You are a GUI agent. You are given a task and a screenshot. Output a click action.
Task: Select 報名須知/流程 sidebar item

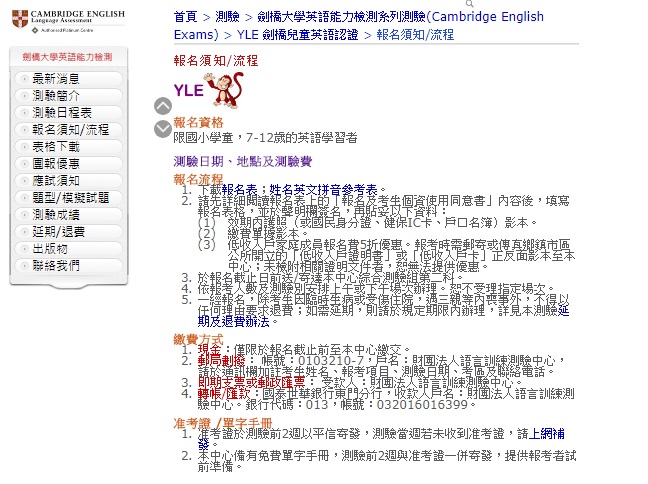[x=69, y=129]
